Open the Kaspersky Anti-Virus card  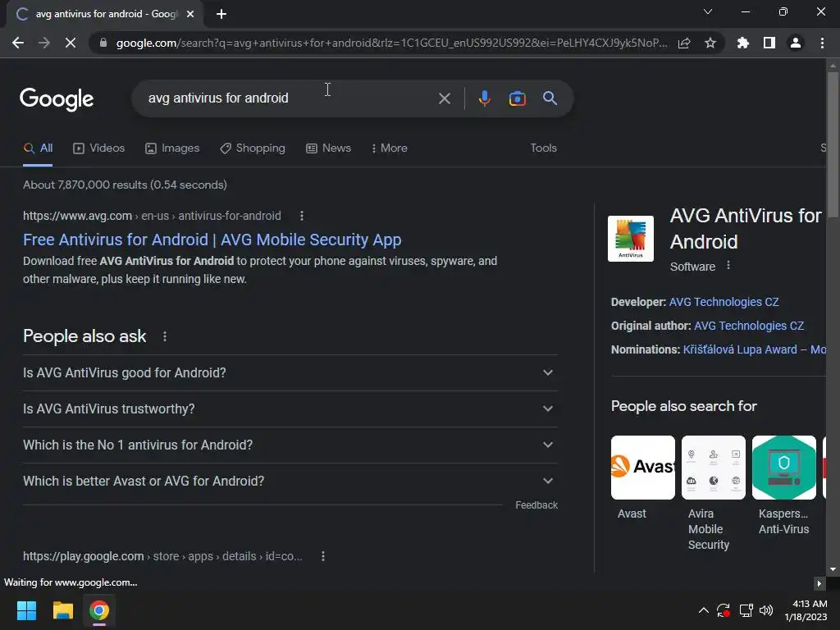point(783,486)
